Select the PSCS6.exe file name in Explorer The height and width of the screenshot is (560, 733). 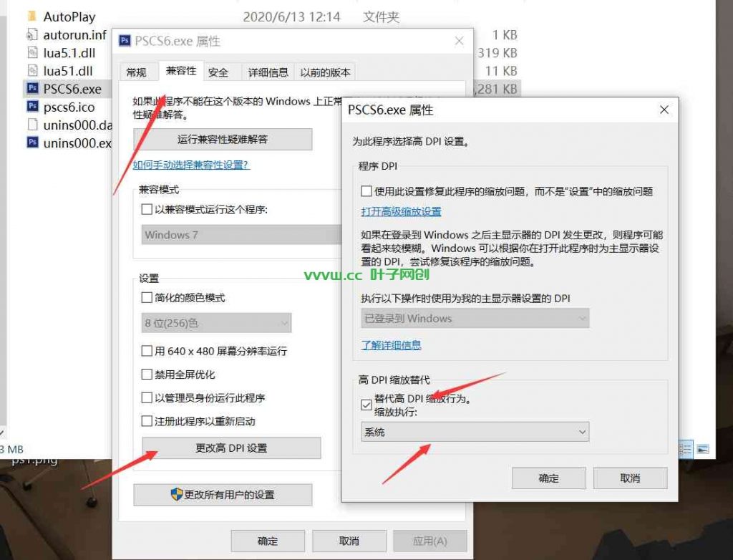coord(72,89)
